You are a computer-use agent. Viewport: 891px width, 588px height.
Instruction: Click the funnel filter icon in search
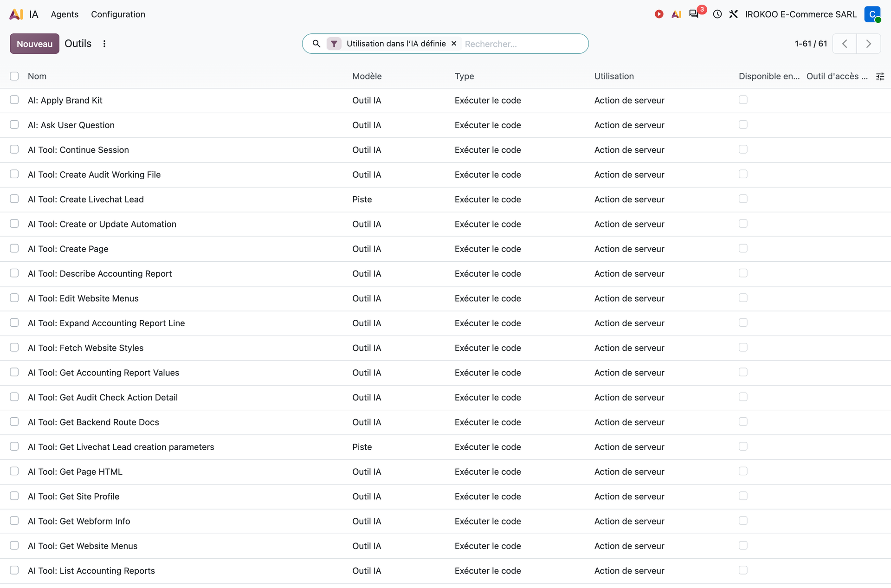pyautogui.click(x=334, y=44)
